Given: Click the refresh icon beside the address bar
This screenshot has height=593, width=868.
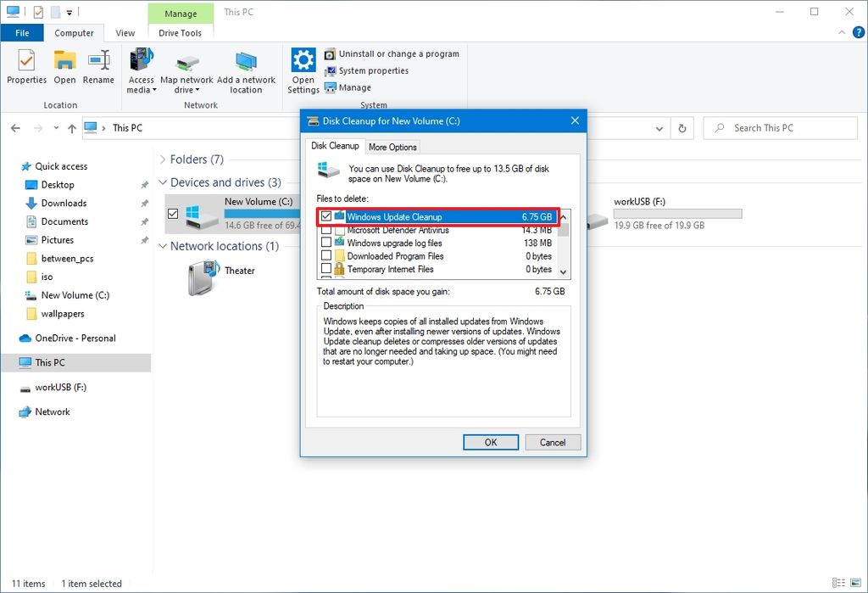Looking at the screenshot, I should tap(682, 127).
